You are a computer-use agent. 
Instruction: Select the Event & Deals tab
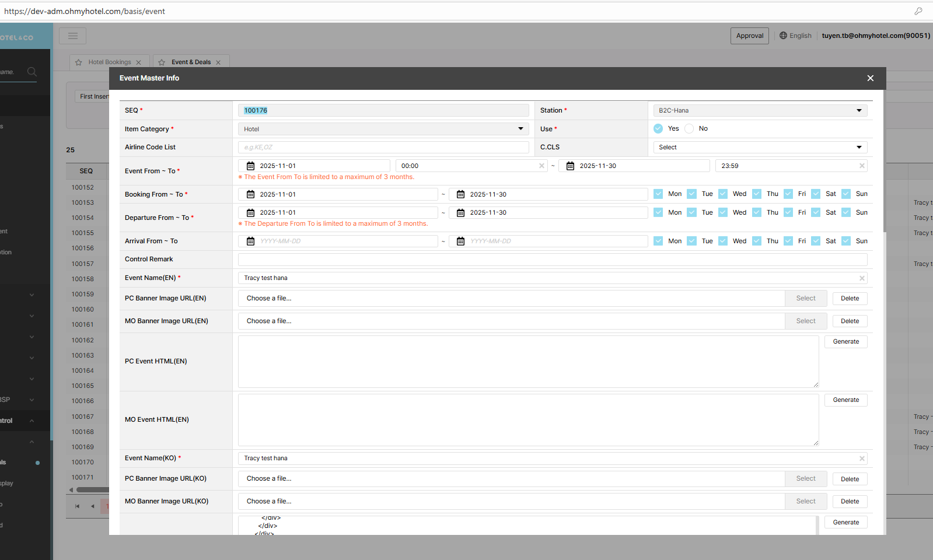click(191, 62)
